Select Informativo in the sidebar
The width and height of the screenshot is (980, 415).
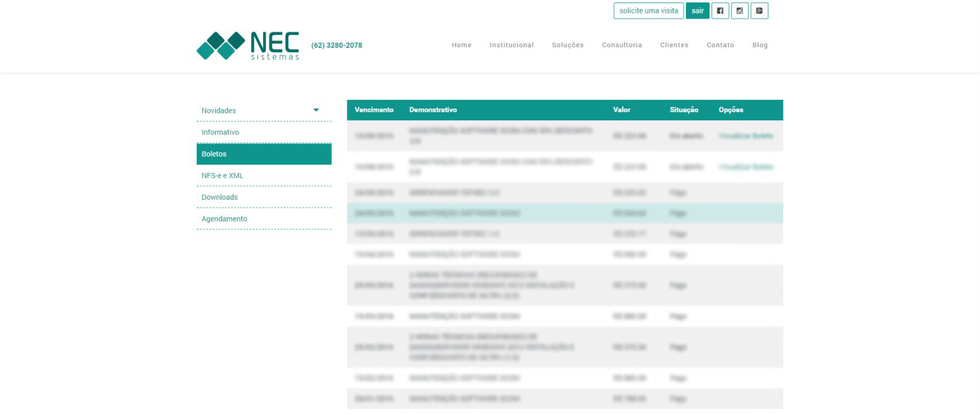point(220,132)
